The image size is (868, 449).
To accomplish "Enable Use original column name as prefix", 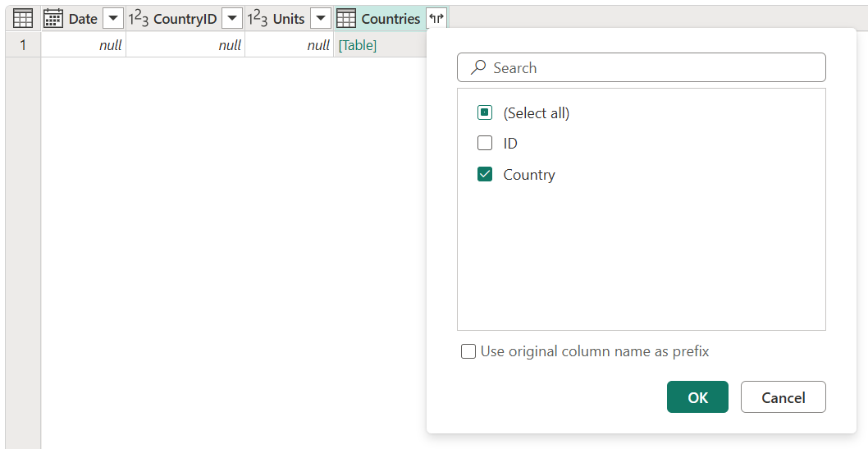I will tap(468, 351).
